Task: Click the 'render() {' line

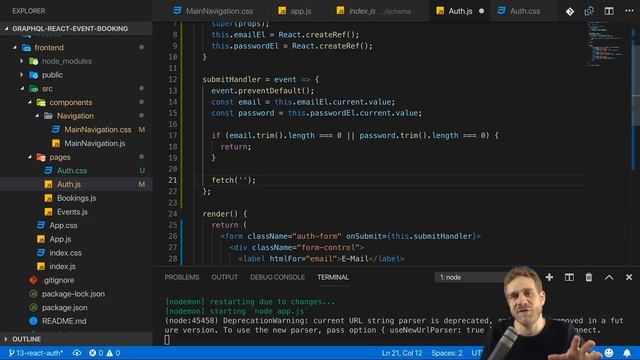Action: click(x=224, y=214)
